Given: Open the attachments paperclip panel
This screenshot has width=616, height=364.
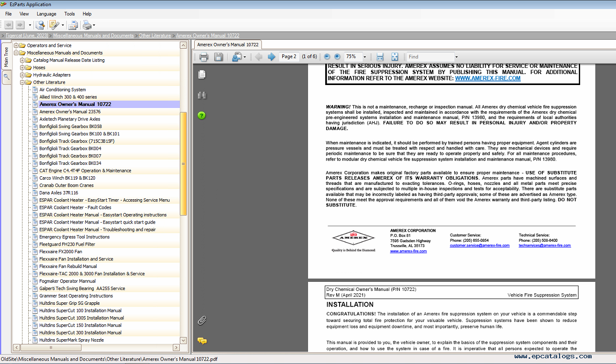Looking at the screenshot, I should pyautogui.click(x=202, y=321).
